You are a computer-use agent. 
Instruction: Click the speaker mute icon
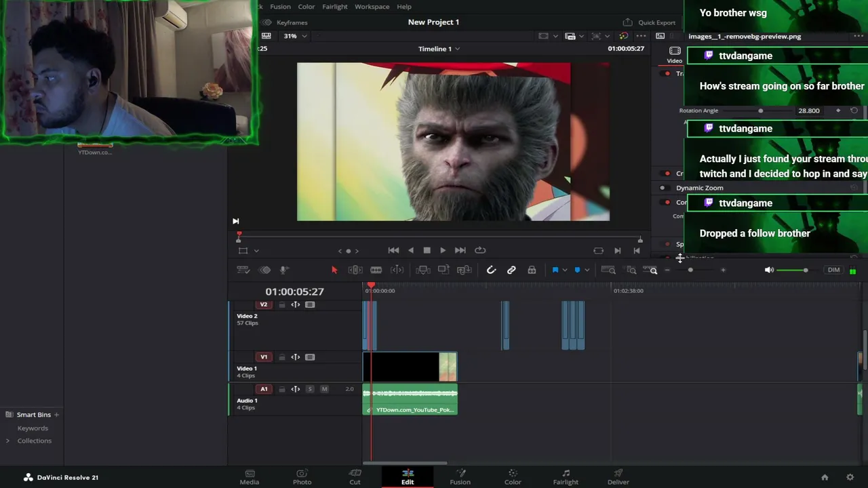point(769,270)
